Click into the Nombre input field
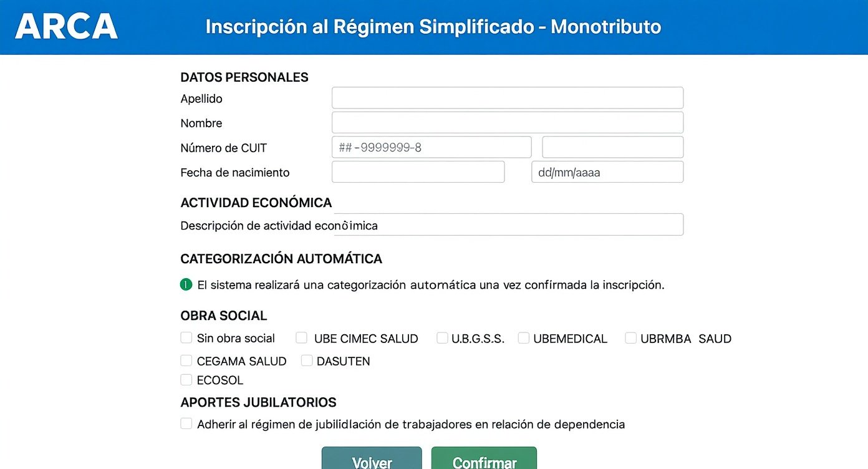 pos(507,122)
